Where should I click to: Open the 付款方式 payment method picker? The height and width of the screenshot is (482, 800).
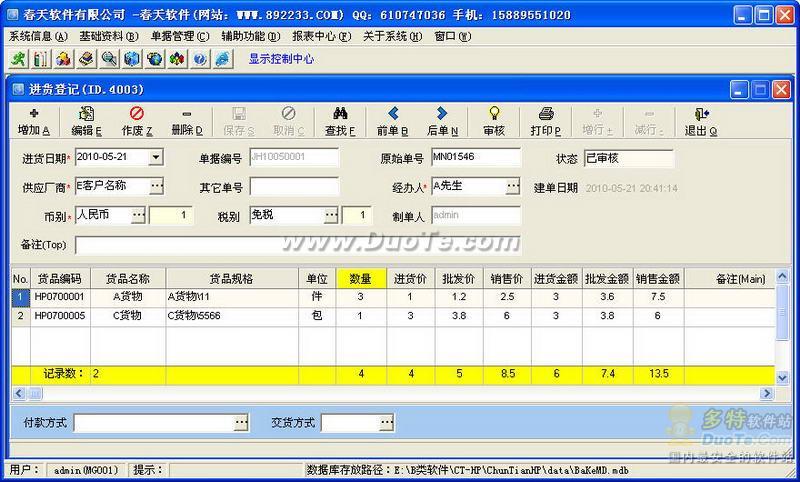pyautogui.click(x=241, y=423)
